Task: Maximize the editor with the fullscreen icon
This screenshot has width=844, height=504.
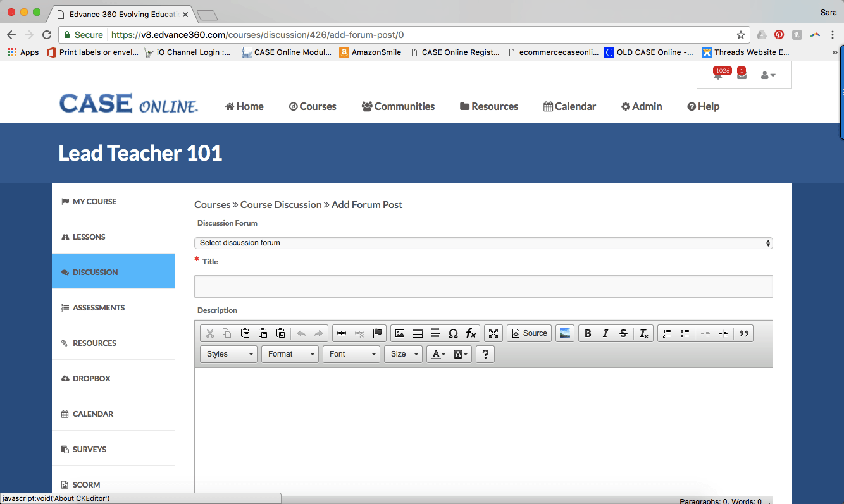Action: click(494, 333)
